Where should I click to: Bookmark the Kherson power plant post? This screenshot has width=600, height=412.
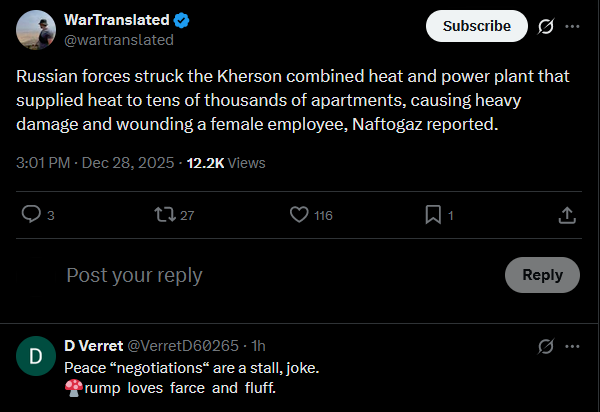[433, 214]
